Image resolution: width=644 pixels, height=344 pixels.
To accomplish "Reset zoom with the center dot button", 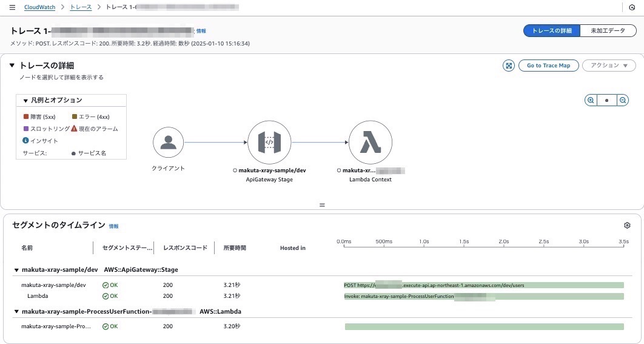I will click(606, 100).
